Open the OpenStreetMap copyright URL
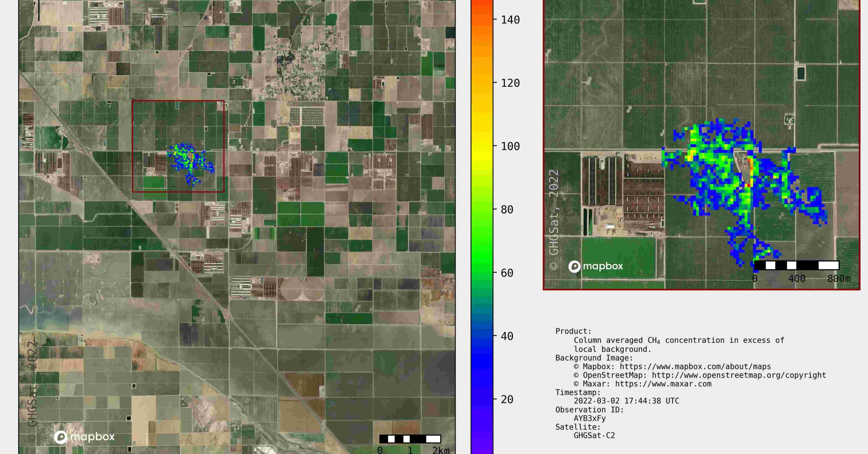This screenshot has height=454, width=868. (739, 375)
